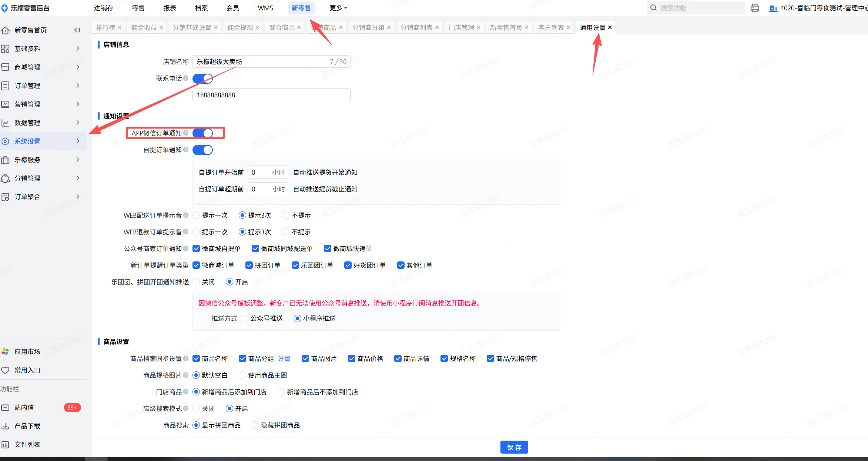Open the WMS top menu

click(x=265, y=8)
